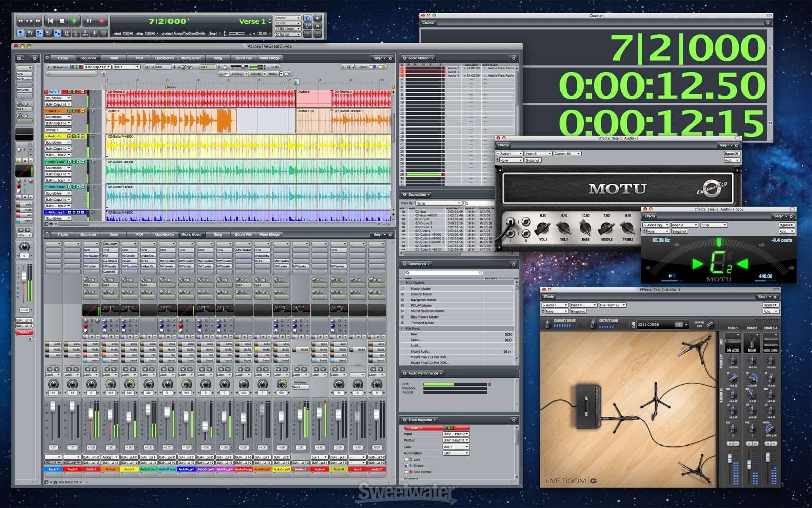This screenshot has height=508, width=812.
Task: Open the Insert A dropdown in the Tuner window
Action: tap(685, 225)
